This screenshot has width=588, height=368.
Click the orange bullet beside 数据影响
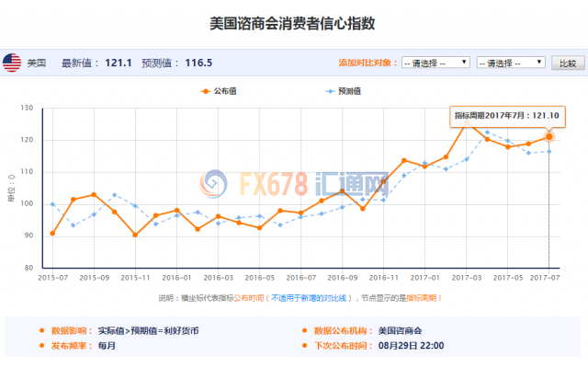click(41, 330)
